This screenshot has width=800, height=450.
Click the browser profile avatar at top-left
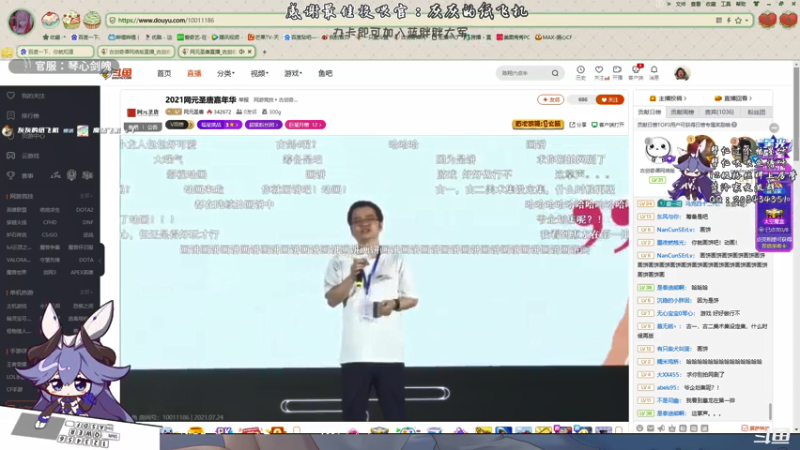(21, 22)
